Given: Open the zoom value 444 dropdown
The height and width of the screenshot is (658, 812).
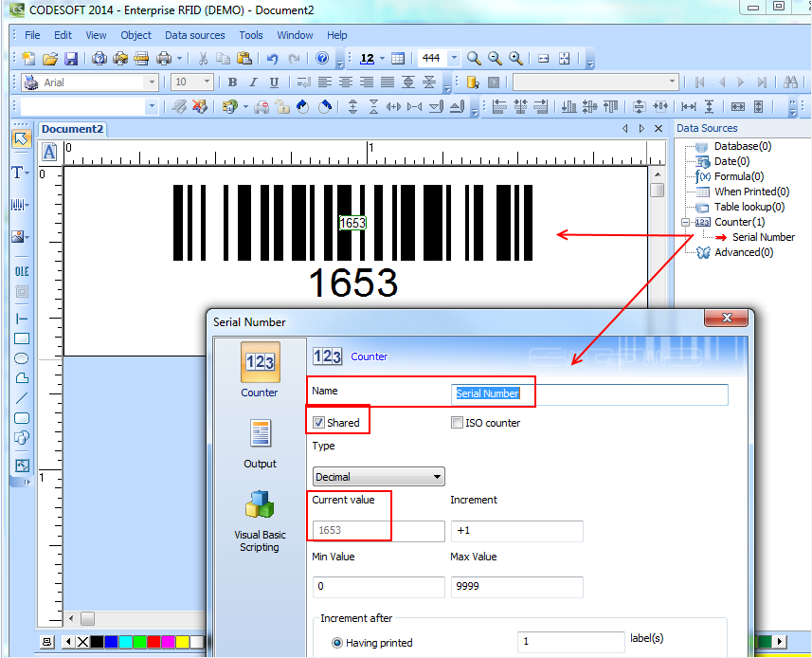Looking at the screenshot, I should tap(454, 58).
